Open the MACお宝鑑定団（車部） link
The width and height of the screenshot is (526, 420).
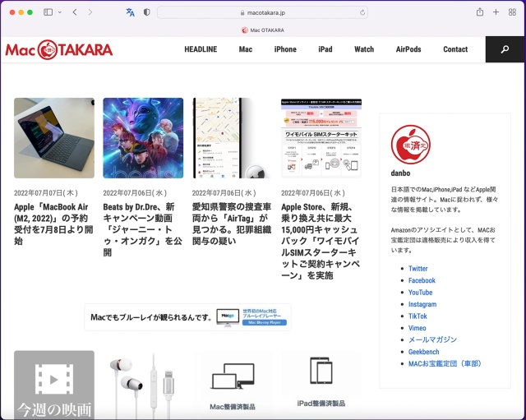coord(445,363)
